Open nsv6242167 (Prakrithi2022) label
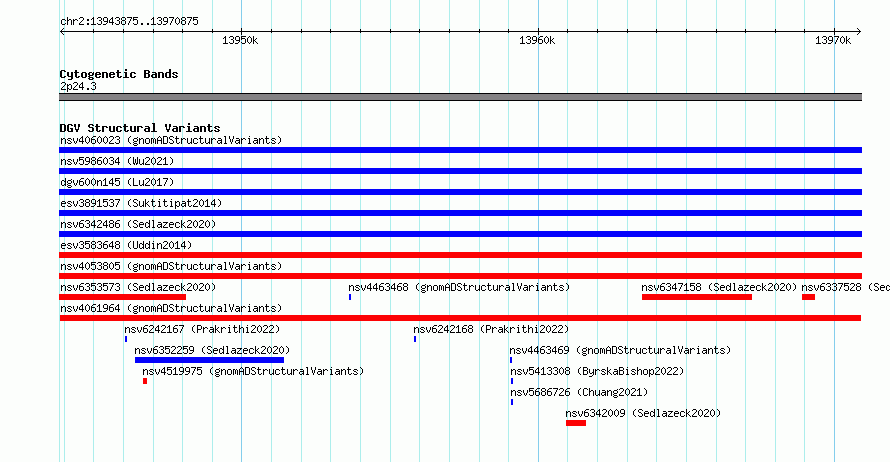 (x=202, y=329)
